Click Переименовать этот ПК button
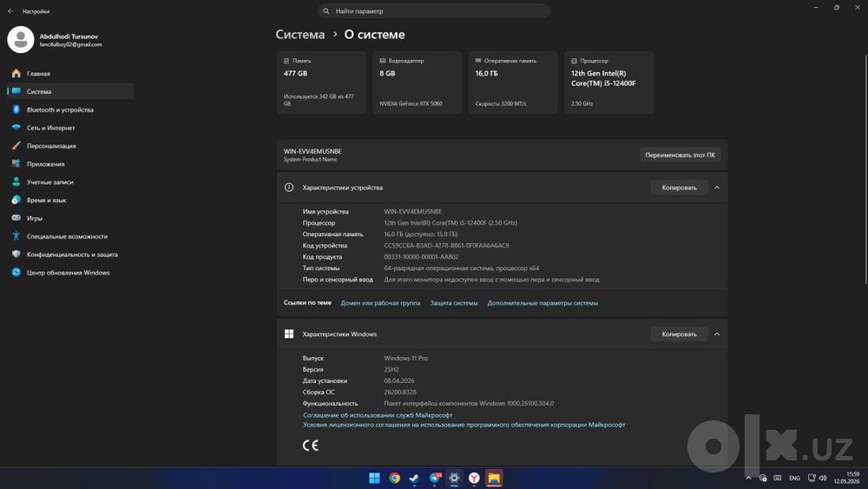 tap(680, 155)
